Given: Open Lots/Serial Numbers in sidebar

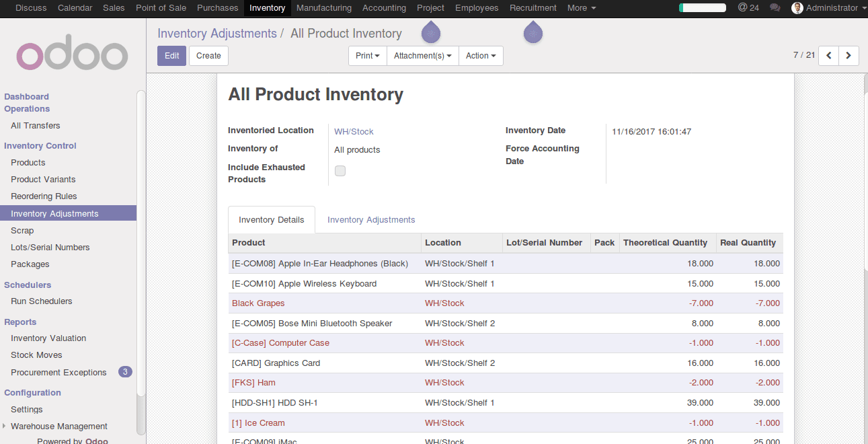Looking at the screenshot, I should point(50,248).
